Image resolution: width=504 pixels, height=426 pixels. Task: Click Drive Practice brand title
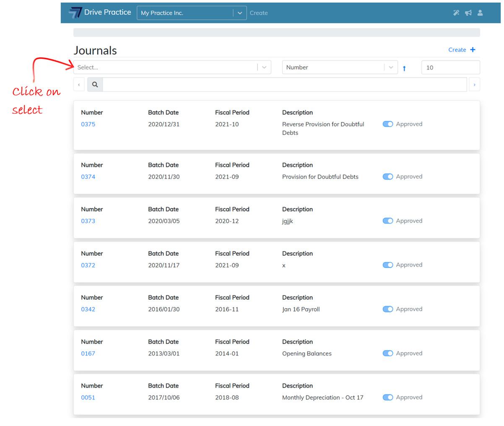click(108, 13)
